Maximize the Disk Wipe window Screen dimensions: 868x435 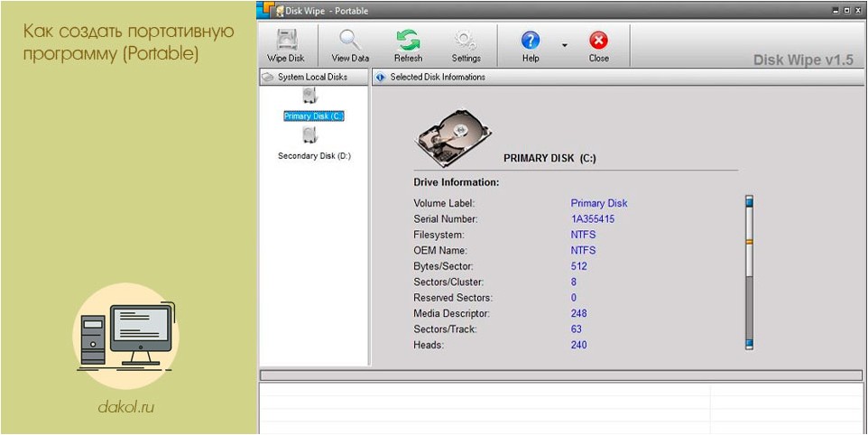pos(847,11)
